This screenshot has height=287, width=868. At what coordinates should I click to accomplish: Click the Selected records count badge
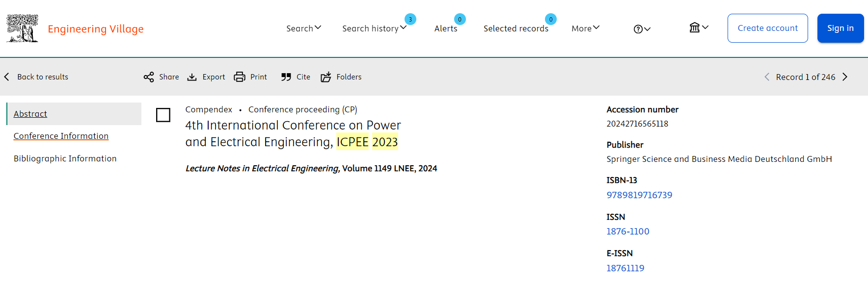tap(551, 19)
